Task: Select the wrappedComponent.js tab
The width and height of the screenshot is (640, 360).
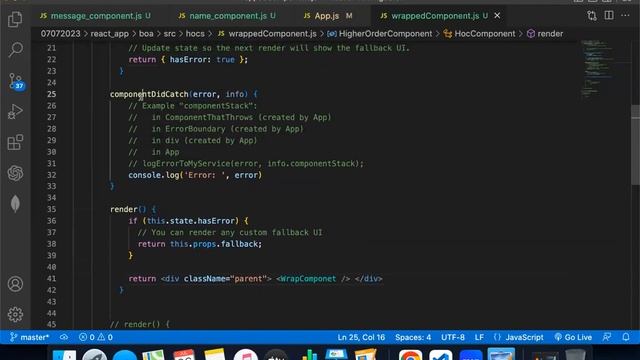Action: [434, 16]
